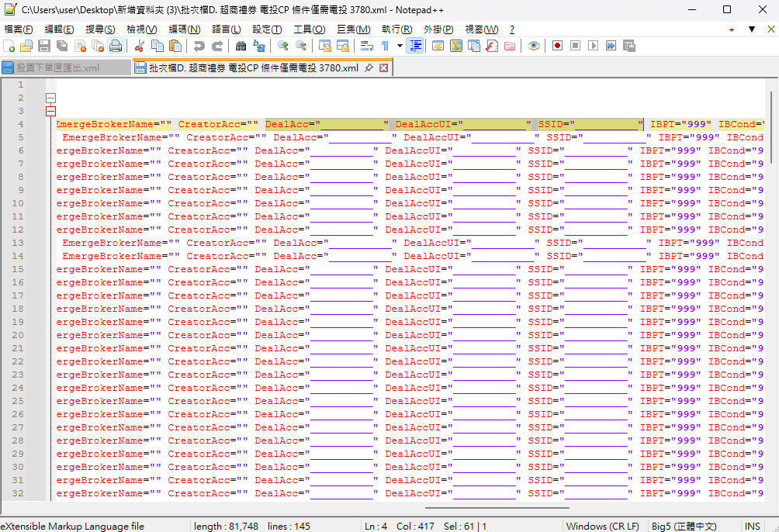Click the pin icon on the active tab

tap(369, 67)
